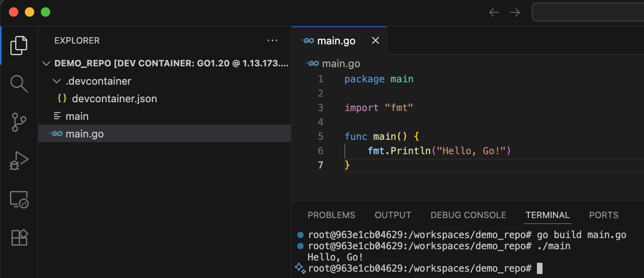Image resolution: width=644 pixels, height=278 pixels.
Task: Click the 'go build main.go' terminal command
Action: pos(581,235)
